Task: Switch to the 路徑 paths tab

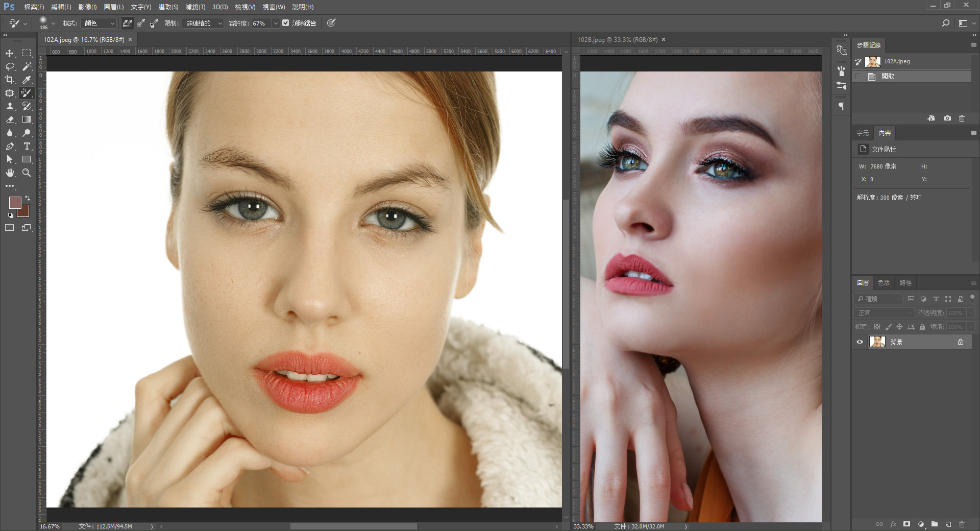Action: (905, 282)
